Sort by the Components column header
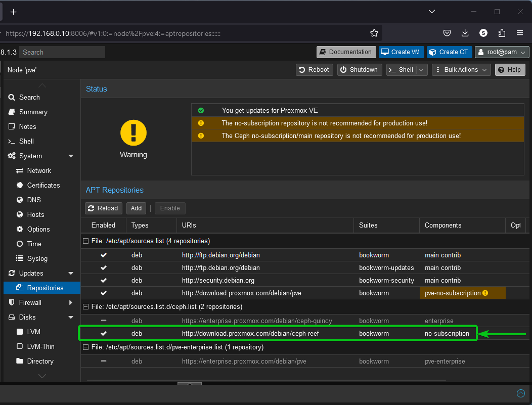Viewport: 532px width, 405px height. pos(462,225)
